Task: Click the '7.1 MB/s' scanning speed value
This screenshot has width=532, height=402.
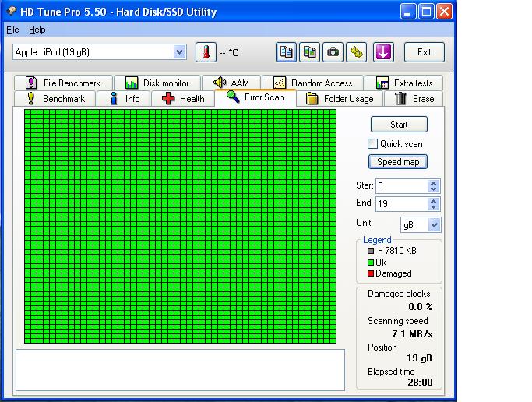Action: coord(412,334)
